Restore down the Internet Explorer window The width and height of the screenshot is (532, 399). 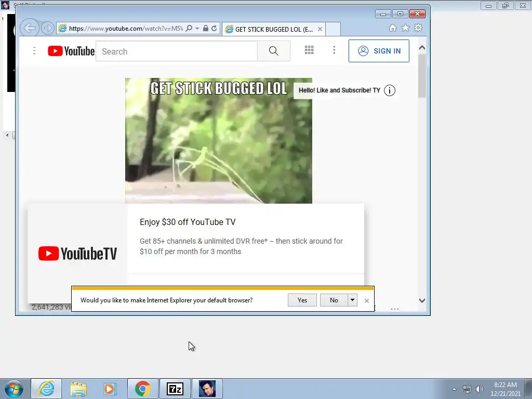pyautogui.click(x=400, y=14)
